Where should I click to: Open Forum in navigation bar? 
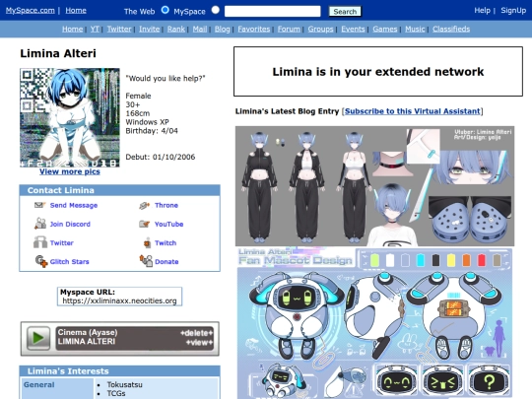(289, 29)
